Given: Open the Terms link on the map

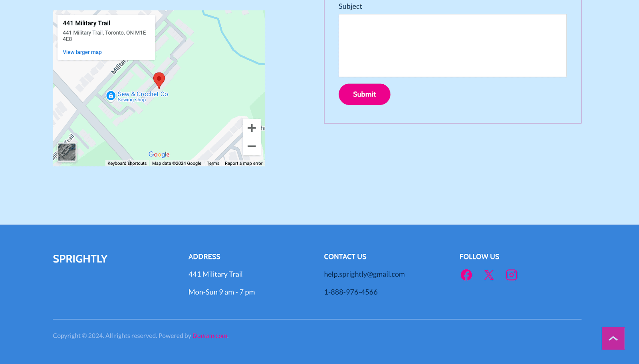Looking at the screenshot, I should pos(213,163).
